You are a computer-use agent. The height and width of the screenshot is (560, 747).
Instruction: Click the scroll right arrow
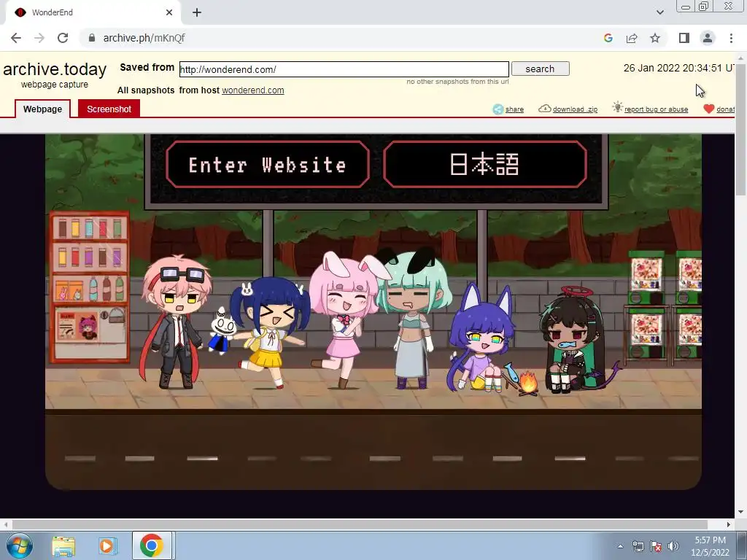(729, 524)
